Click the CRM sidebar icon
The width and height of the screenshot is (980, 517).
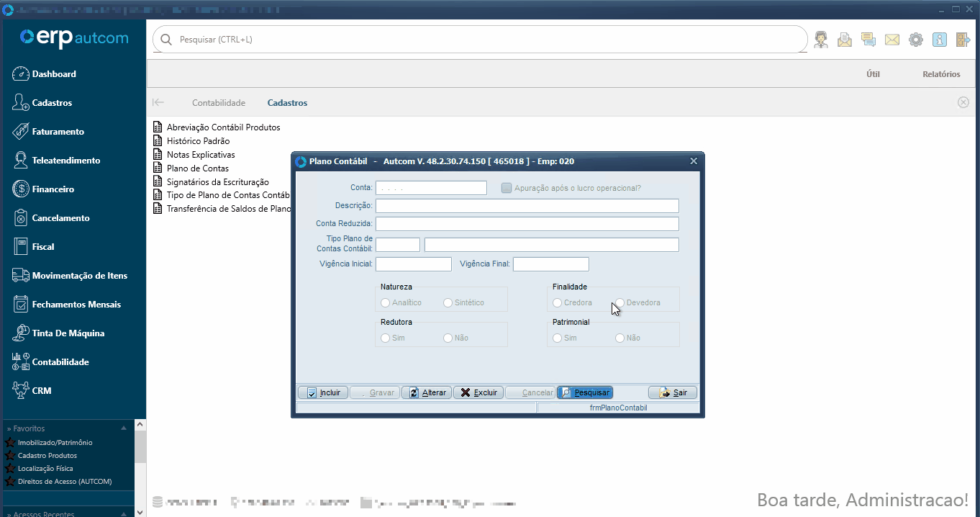[20, 390]
